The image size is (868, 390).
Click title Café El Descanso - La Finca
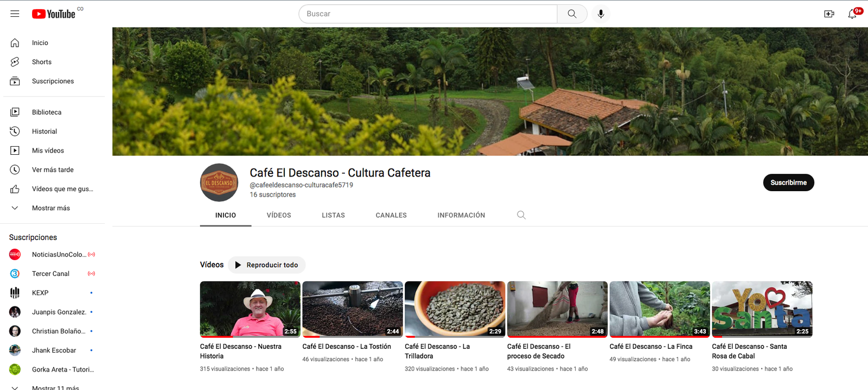(x=651, y=347)
